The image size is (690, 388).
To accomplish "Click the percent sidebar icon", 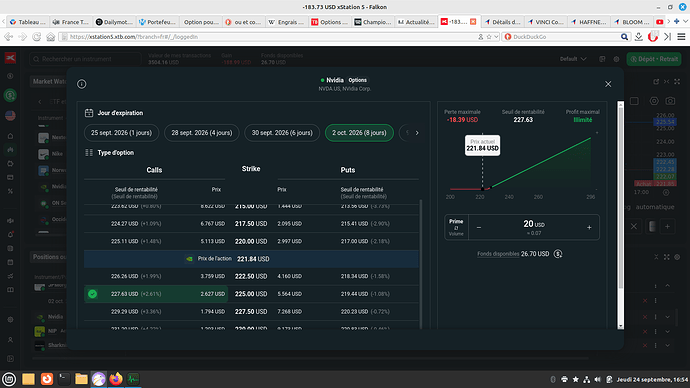I will (x=10, y=191).
